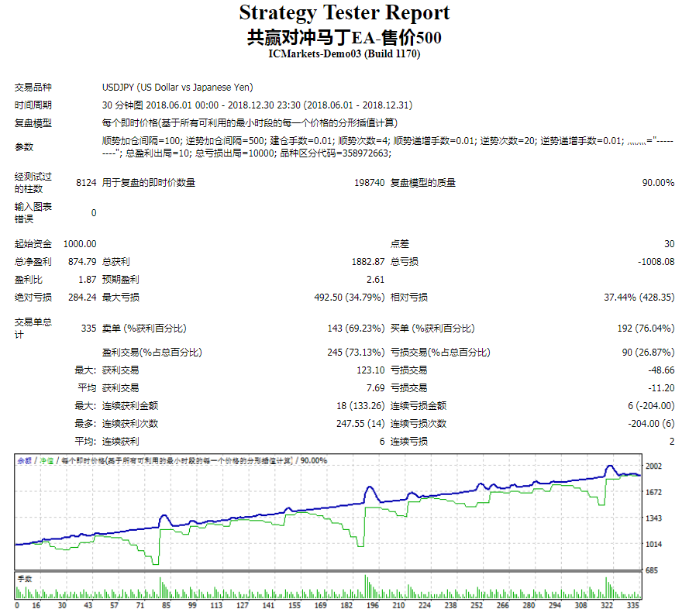Click the 手数 lot size chart label
Viewport: 689px width, 616px height.
(25, 579)
